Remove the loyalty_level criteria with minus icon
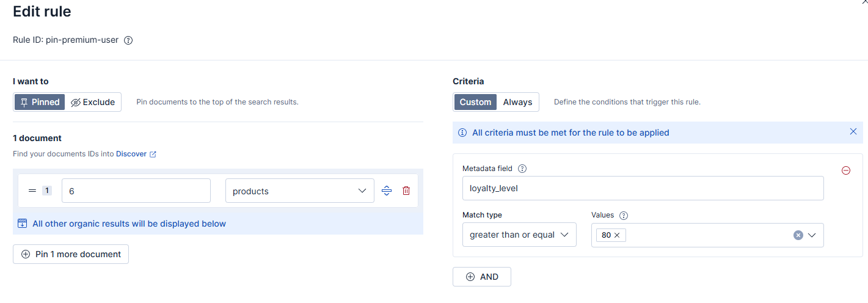The width and height of the screenshot is (868, 303). pos(846,170)
